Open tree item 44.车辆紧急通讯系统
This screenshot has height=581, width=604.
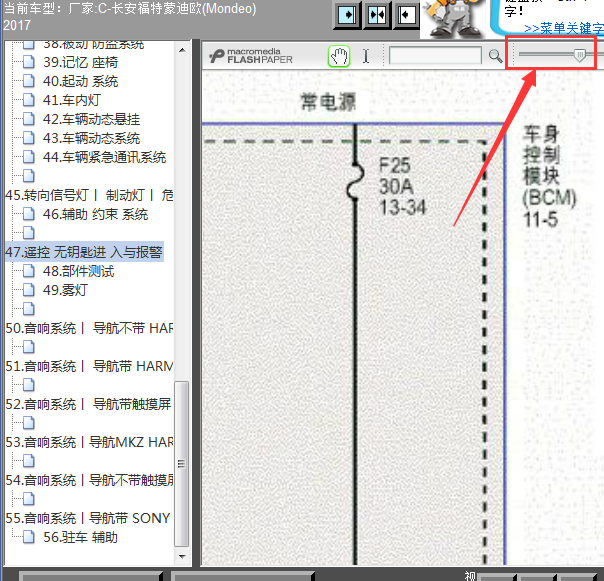click(x=104, y=157)
